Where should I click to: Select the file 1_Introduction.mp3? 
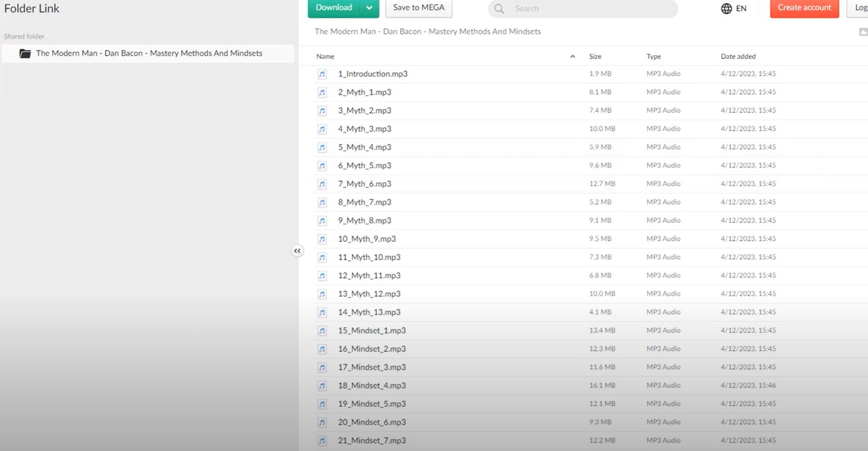(373, 74)
